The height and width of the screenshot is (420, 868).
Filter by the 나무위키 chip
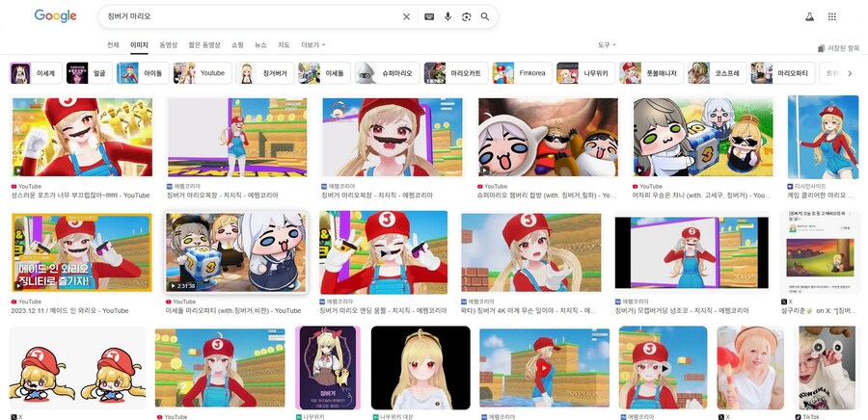click(x=585, y=73)
